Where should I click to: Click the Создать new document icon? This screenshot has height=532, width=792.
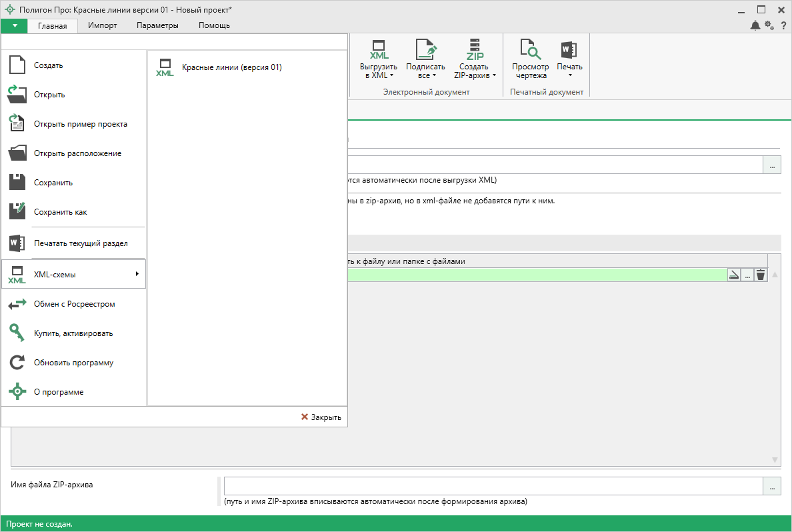[x=17, y=65]
